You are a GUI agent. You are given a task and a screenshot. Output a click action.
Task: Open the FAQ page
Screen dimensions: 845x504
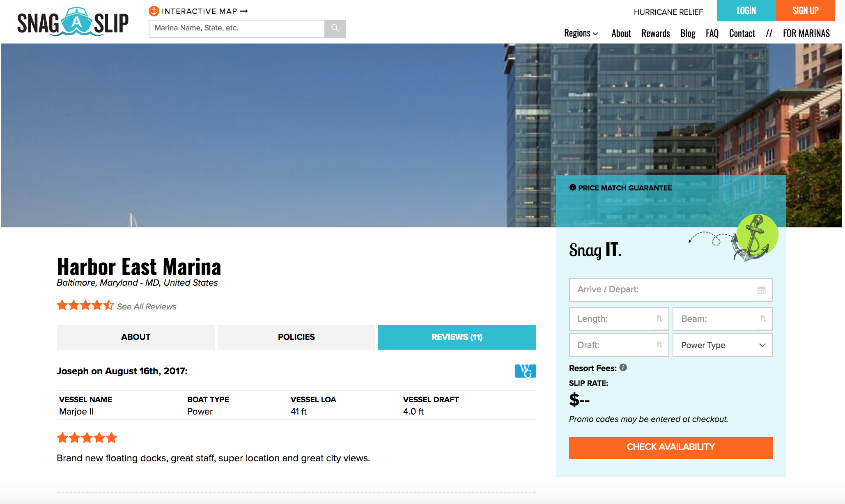click(712, 33)
